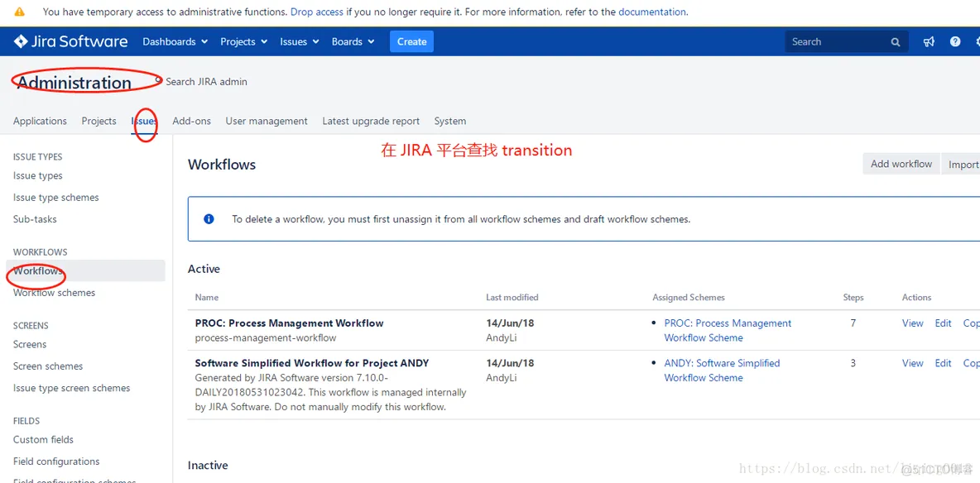Open the documentation link in banner
The image size is (980, 483).
[x=652, y=12]
